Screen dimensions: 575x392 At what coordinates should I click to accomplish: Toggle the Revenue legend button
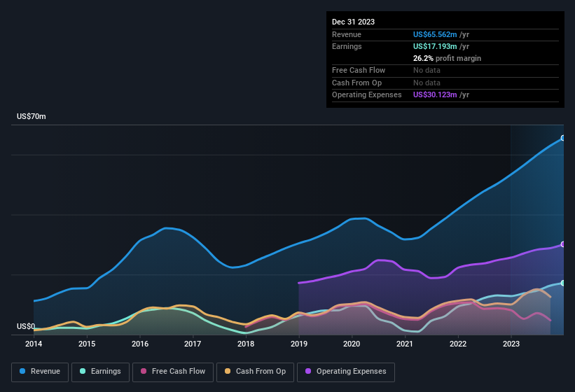point(40,372)
